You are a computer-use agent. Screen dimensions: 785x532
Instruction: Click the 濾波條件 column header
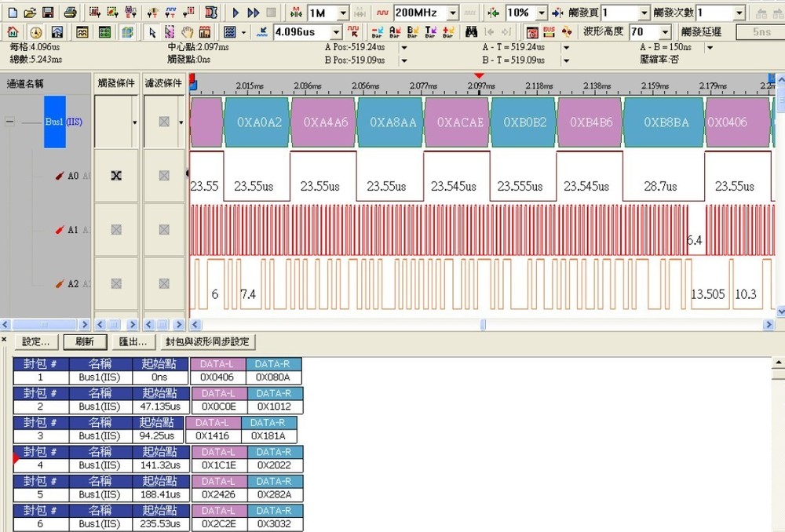pyautogui.click(x=164, y=83)
